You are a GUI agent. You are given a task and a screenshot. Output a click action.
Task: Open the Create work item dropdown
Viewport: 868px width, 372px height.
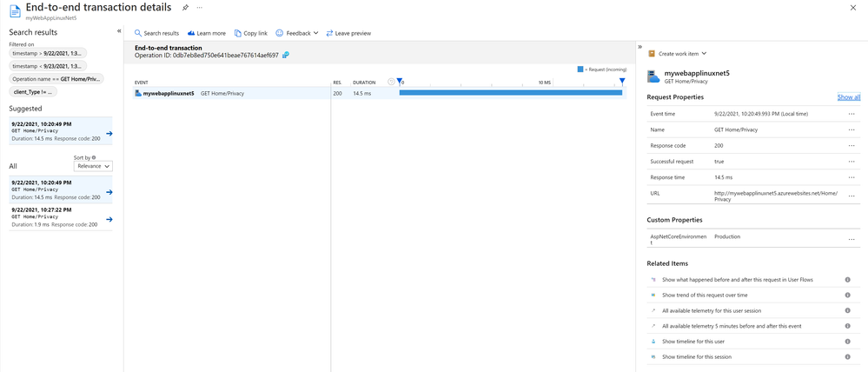pos(678,54)
